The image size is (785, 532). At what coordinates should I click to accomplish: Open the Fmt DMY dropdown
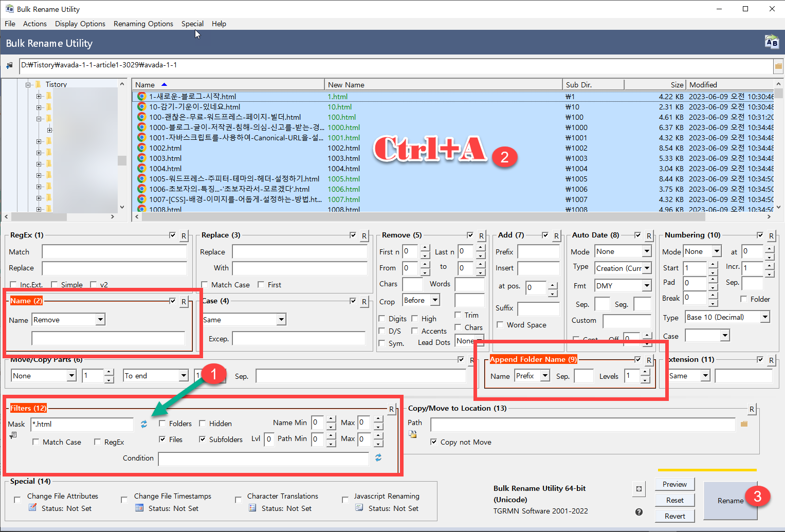(647, 286)
